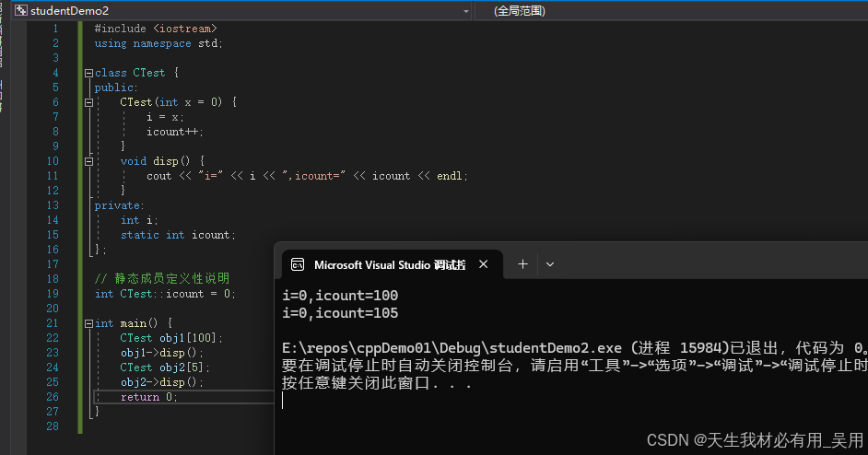This screenshot has width=868, height=455.
Task: Click on "int i;" declaration
Action: [x=139, y=220]
